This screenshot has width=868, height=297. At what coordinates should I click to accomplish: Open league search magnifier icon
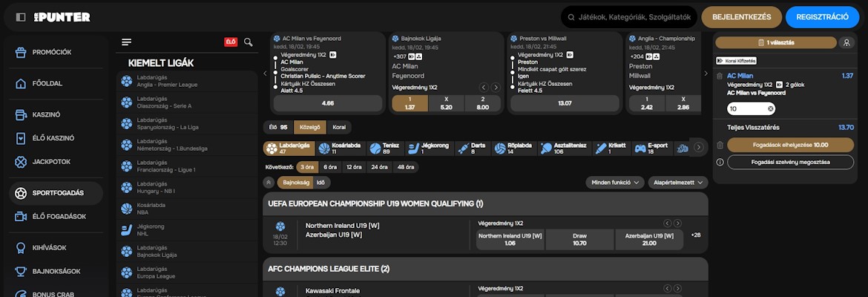[249, 42]
